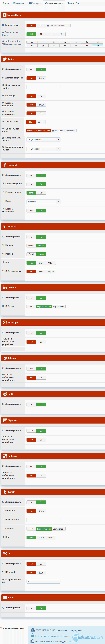Pick Gray as Pinterest button color
105x644 pixels.
(x=41, y=263)
